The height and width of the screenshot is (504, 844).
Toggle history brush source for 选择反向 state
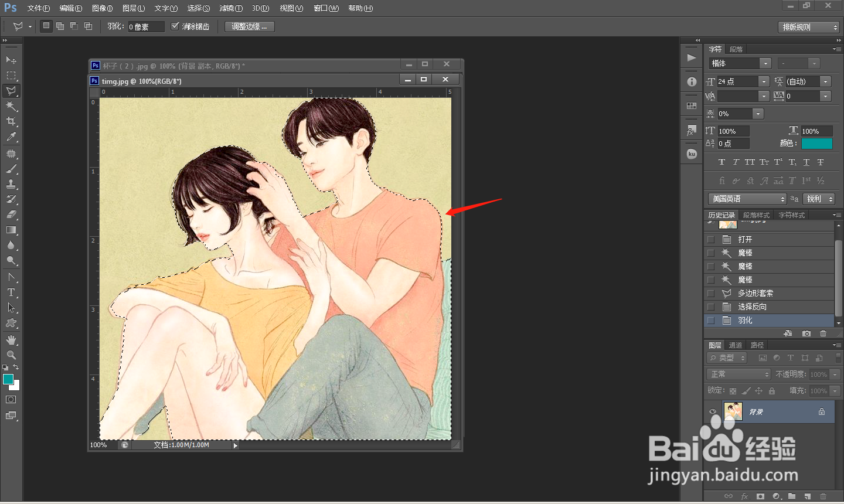coord(711,307)
